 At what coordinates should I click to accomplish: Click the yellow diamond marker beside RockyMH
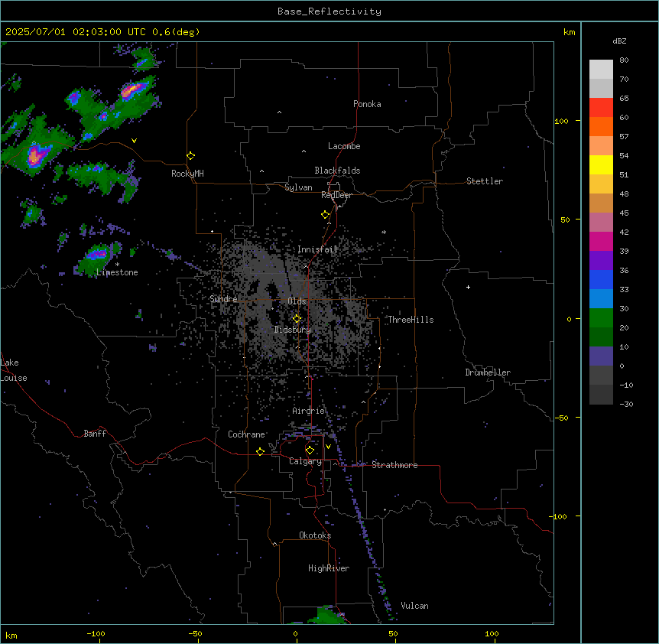pos(190,156)
